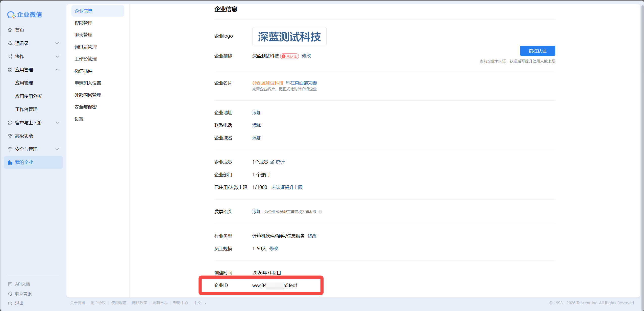Expand the 协作 chevron
The height and width of the screenshot is (311, 644).
point(57,56)
